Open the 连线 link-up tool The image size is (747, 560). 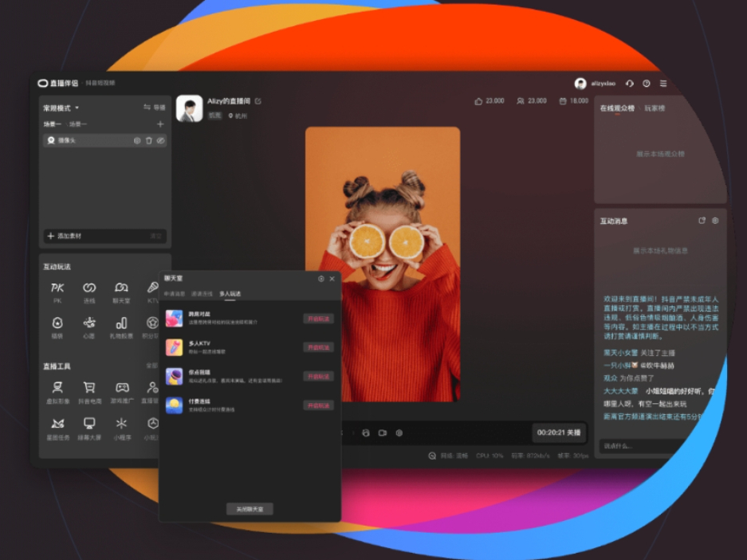click(89, 292)
